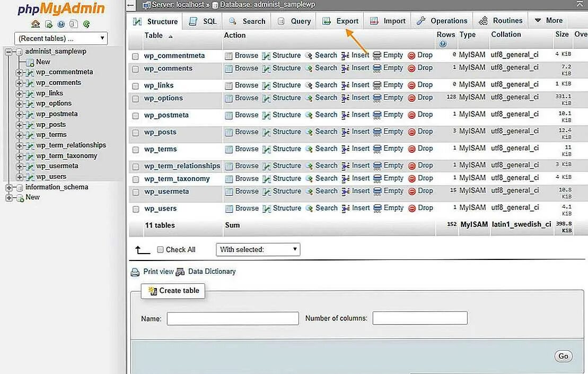Open the Export tab
Viewport: 588px width, 374px height.
(340, 21)
